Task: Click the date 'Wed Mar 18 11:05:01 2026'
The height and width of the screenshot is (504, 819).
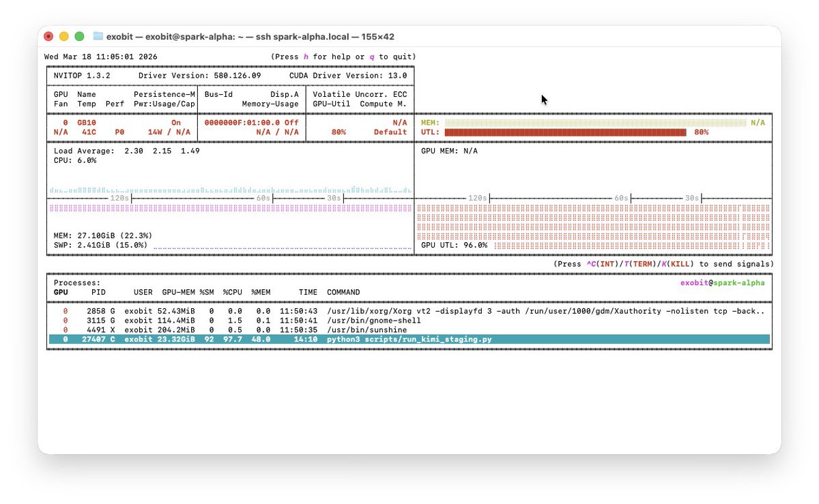Action: pos(101,57)
